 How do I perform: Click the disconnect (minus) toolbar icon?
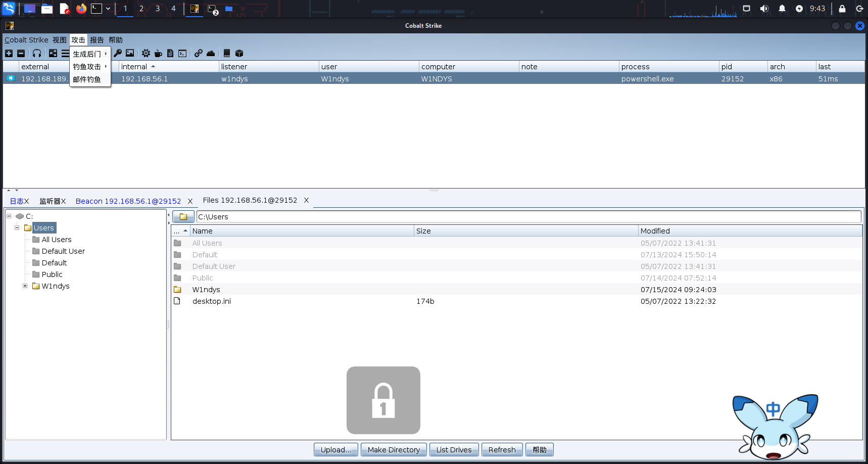click(x=21, y=54)
